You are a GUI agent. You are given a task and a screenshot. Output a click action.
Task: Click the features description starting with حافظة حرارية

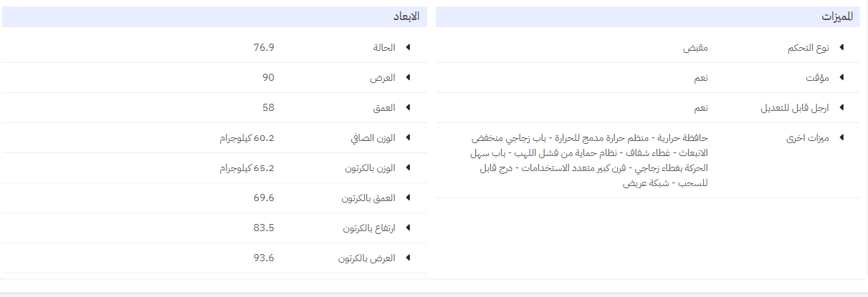pos(590,160)
